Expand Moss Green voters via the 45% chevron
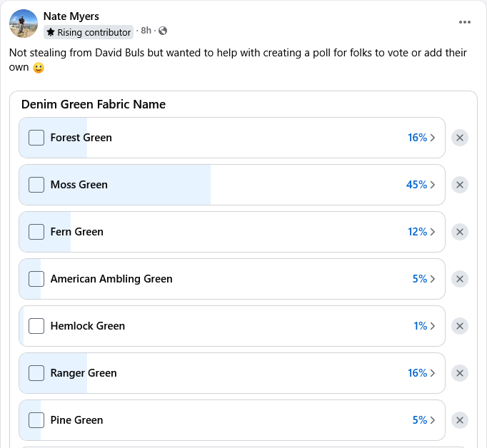The width and height of the screenshot is (487, 448). [x=432, y=185]
